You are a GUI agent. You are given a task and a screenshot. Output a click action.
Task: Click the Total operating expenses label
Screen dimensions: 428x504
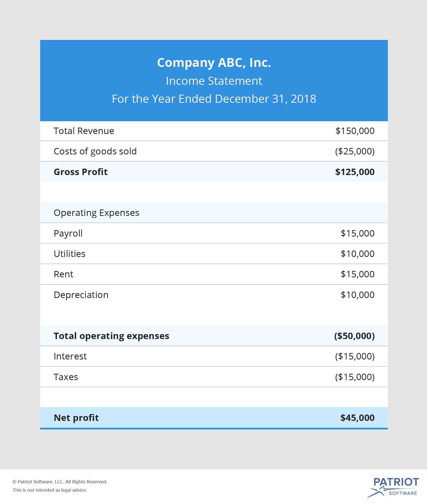click(111, 336)
